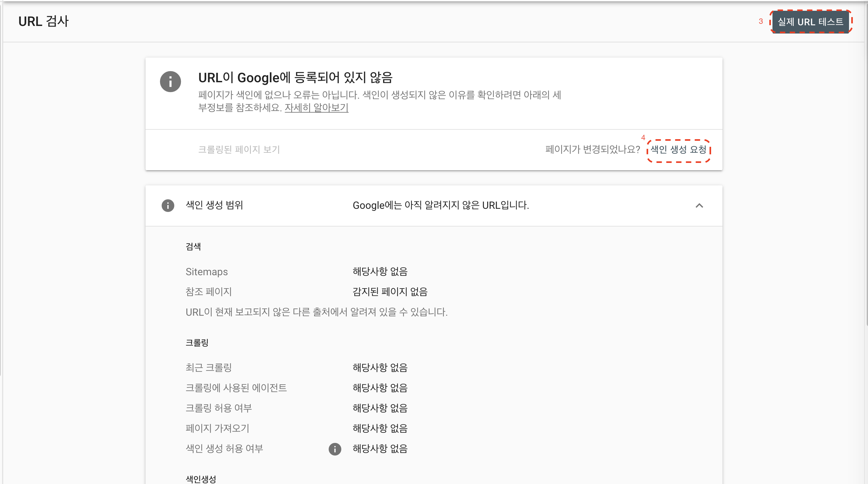The image size is (868, 484).
Task: Click info icon next to 색인 생성 범위
Action: click(168, 205)
